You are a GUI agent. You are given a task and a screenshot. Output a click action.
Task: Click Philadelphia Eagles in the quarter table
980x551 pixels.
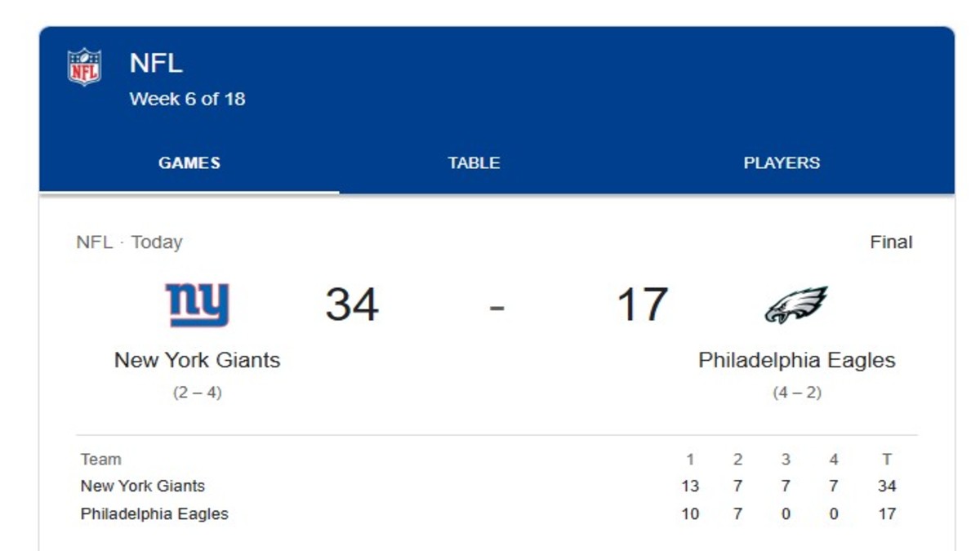[x=154, y=513]
